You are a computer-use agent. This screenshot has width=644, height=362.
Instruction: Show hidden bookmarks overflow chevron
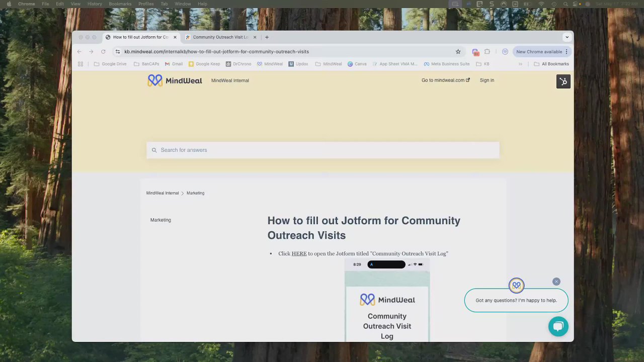click(x=520, y=64)
